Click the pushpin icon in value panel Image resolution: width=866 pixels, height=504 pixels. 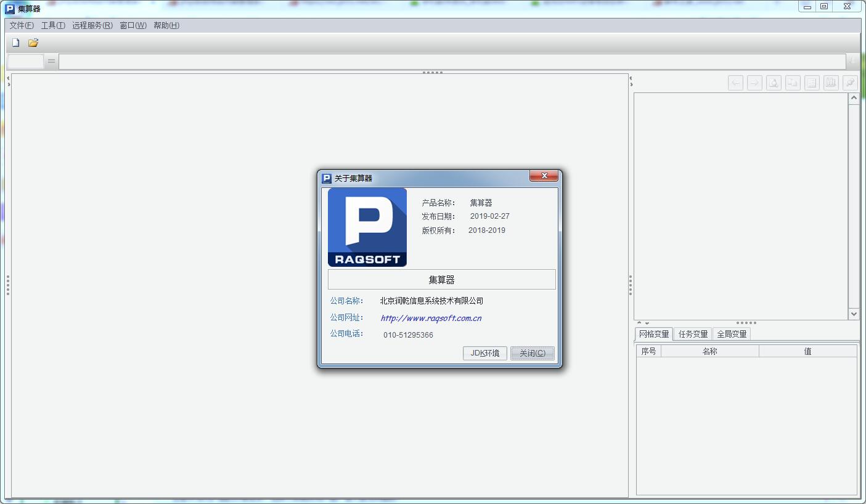[850, 83]
